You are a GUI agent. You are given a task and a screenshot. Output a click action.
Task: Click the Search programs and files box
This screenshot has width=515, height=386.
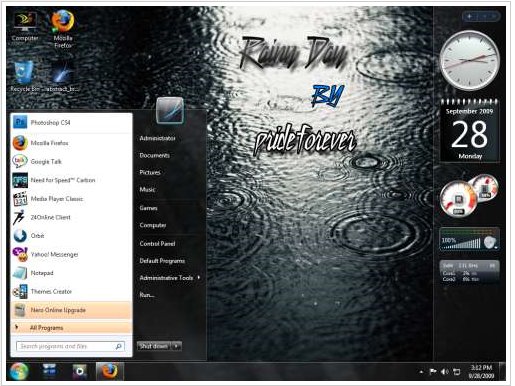70,346
